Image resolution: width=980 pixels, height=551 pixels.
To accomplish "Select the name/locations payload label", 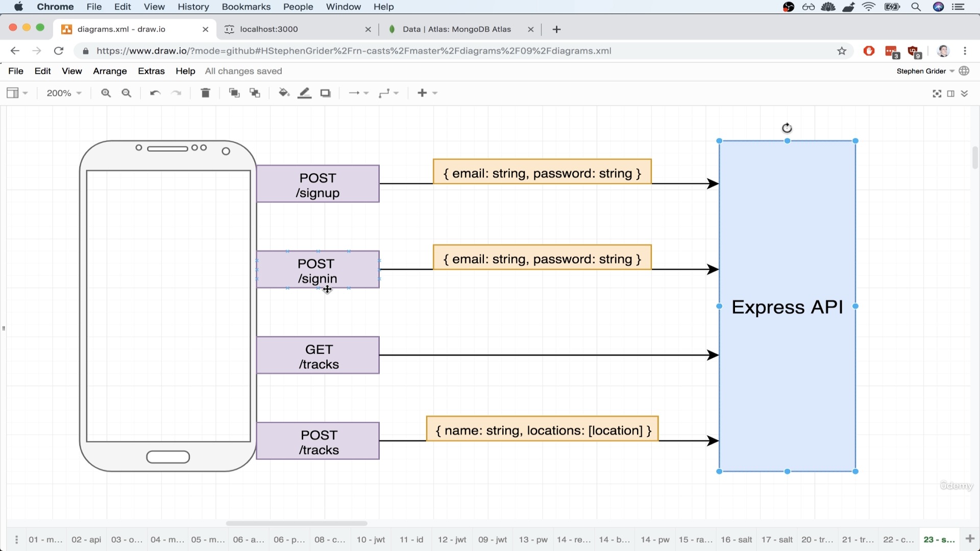I will 543,429.
